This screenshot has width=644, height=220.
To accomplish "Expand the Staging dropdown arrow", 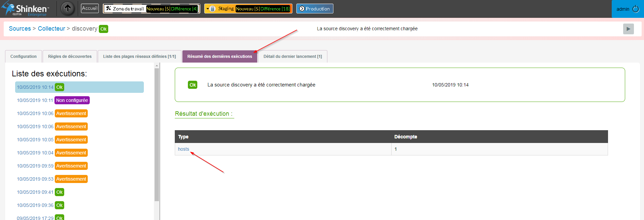I will coord(208,9).
